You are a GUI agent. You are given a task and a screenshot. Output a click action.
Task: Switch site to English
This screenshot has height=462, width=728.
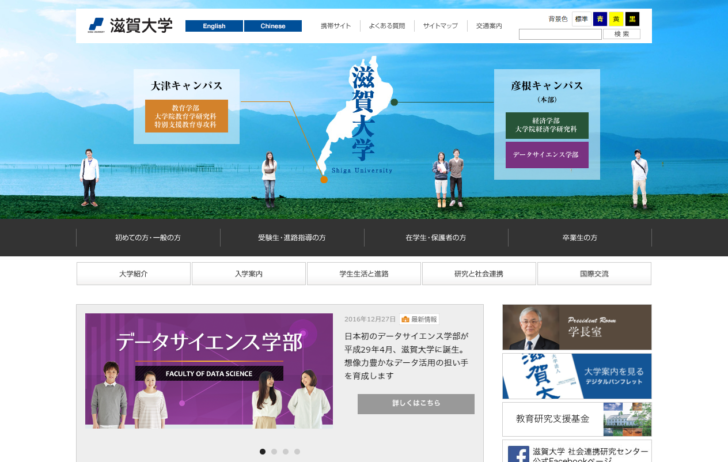[214, 26]
